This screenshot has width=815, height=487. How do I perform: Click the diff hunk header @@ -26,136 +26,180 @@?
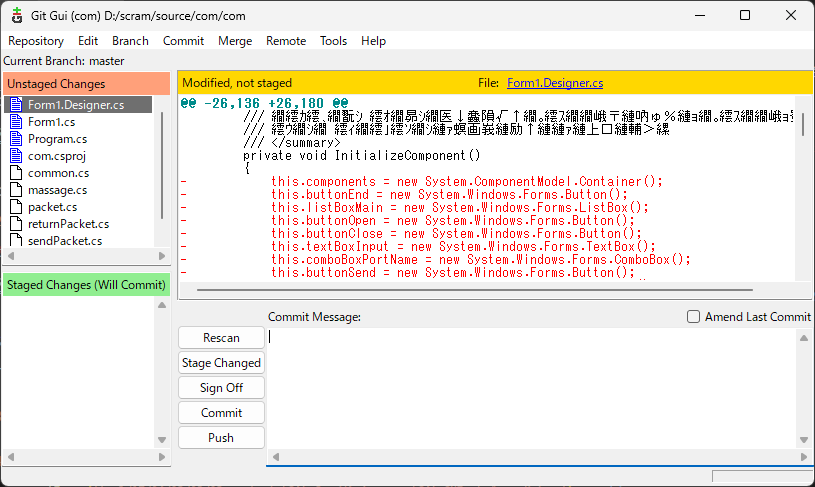(265, 103)
